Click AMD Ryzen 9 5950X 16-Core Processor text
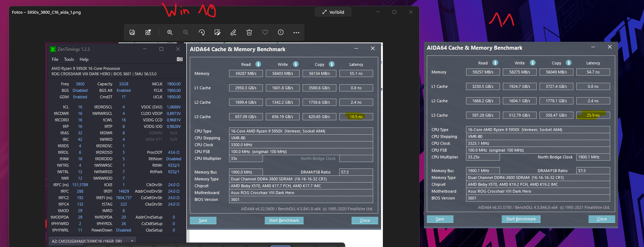 (86, 68)
